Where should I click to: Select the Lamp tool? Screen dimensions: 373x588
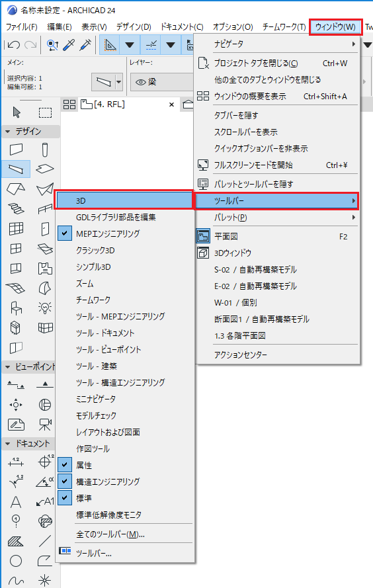pyautogui.click(x=45, y=308)
